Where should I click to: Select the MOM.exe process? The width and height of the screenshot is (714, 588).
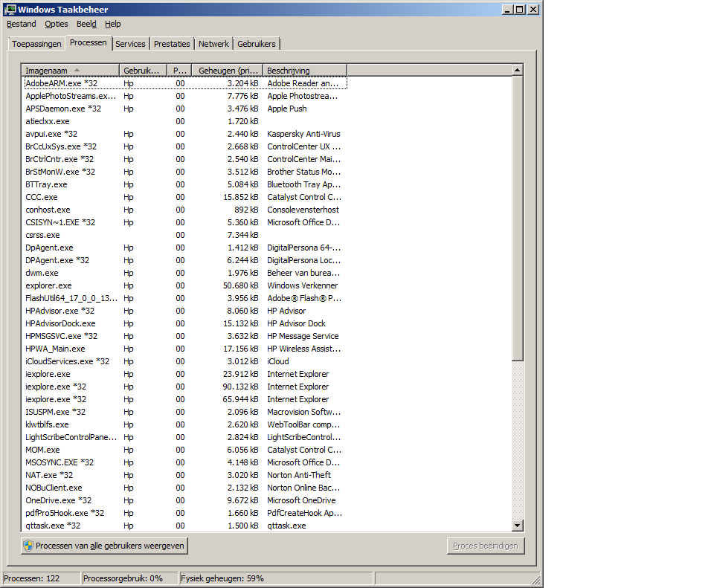click(185, 450)
